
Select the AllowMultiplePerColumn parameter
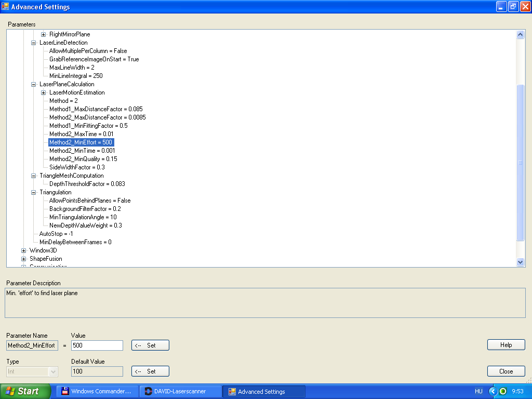88,51
